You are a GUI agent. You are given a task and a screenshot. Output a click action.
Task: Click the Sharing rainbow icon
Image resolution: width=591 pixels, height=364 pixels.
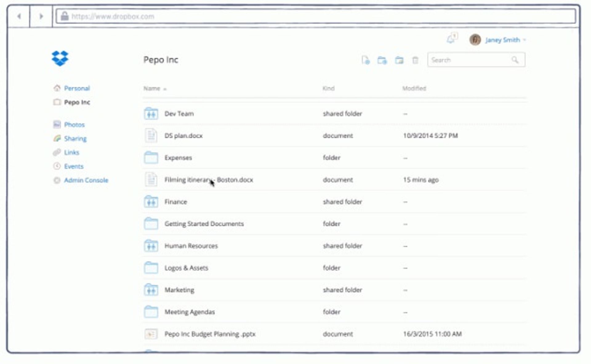point(57,138)
